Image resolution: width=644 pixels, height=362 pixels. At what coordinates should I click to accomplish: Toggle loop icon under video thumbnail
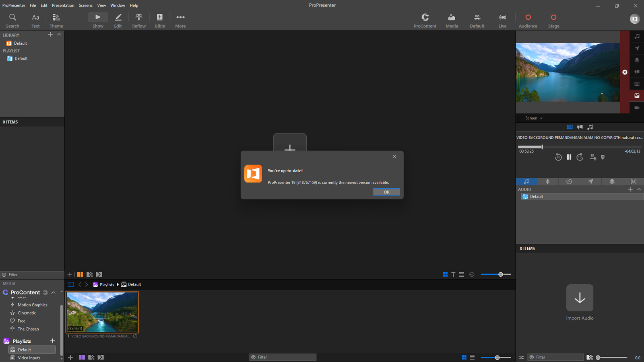[x=135, y=336]
